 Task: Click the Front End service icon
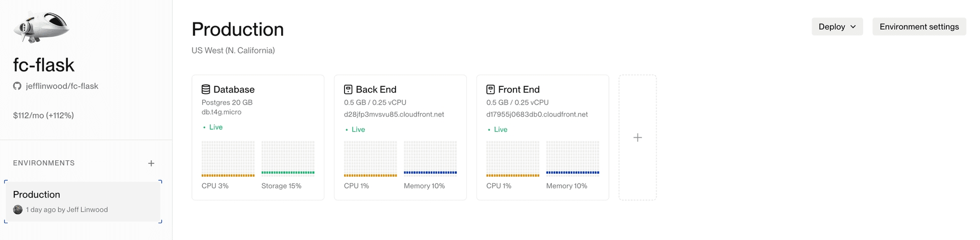pyautogui.click(x=491, y=89)
